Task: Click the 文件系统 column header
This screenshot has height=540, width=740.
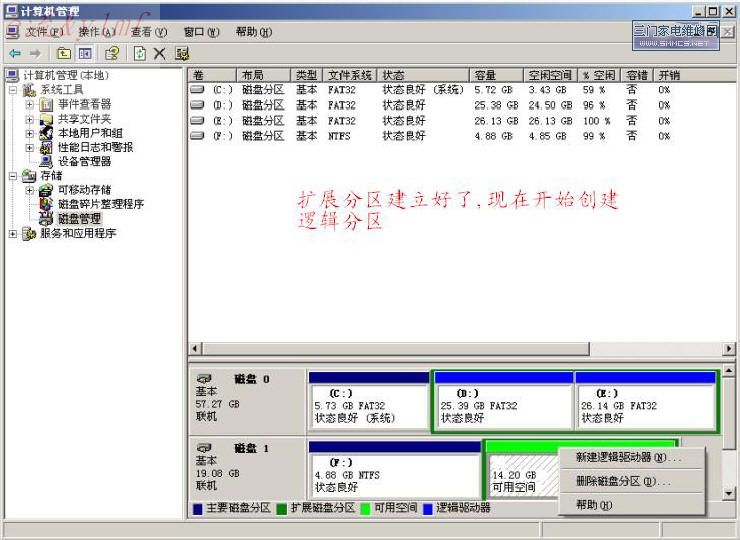Action: coord(350,75)
